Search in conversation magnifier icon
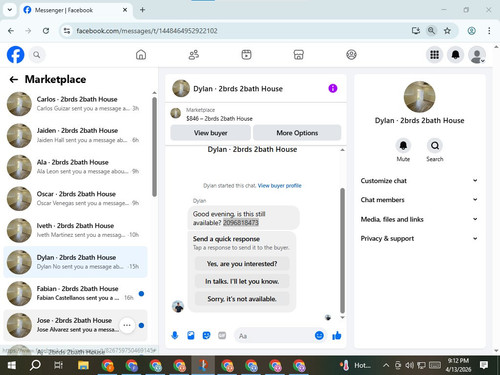The height and width of the screenshot is (375, 500). click(435, 146)
